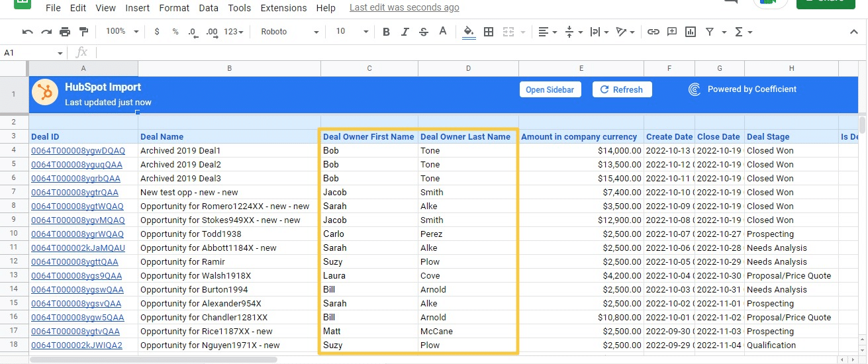Click the Undo arrow icon

[x=28, y=32]
